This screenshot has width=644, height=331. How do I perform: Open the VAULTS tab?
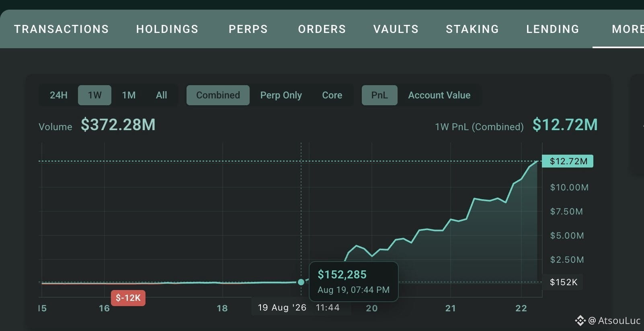(396, 29)
